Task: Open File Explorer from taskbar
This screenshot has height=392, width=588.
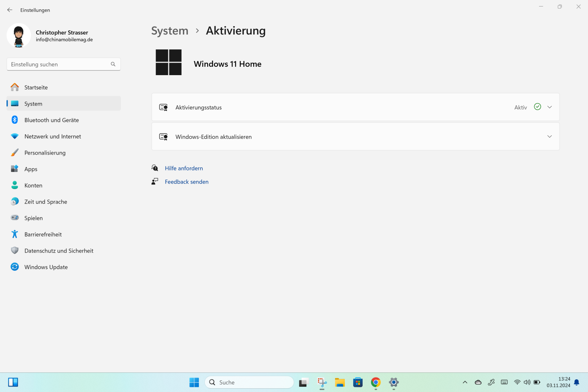Action: click(x=340, y=382)
